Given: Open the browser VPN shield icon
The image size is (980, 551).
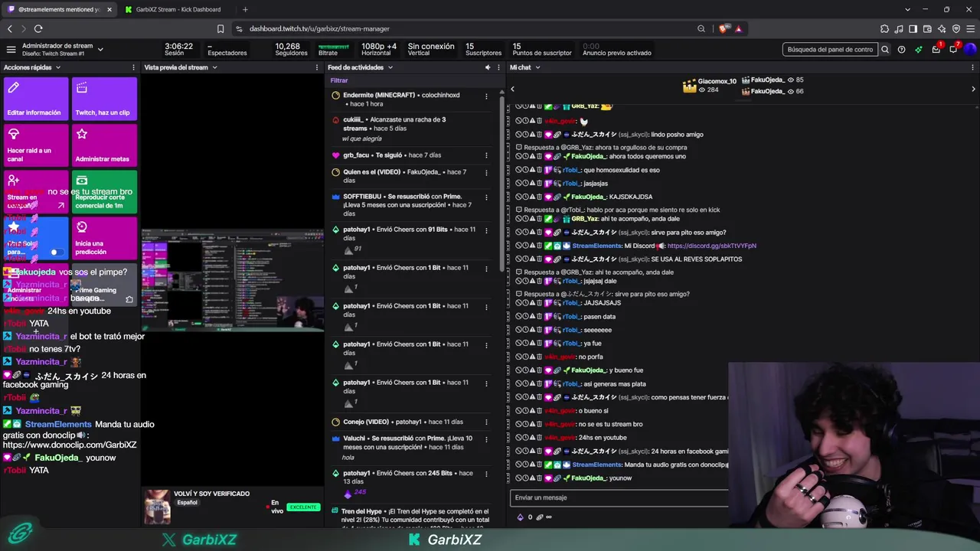Looking at the screenshot, I should pos(956,29).
